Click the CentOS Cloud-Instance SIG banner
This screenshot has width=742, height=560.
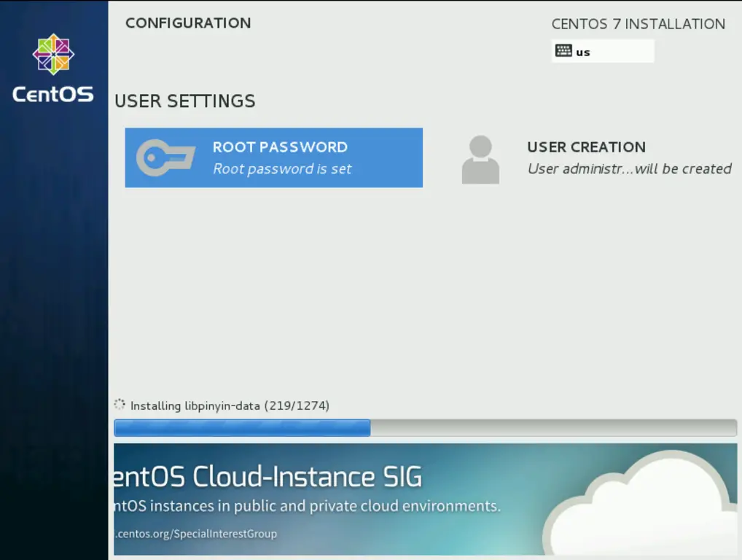click(x=425, y=499)
